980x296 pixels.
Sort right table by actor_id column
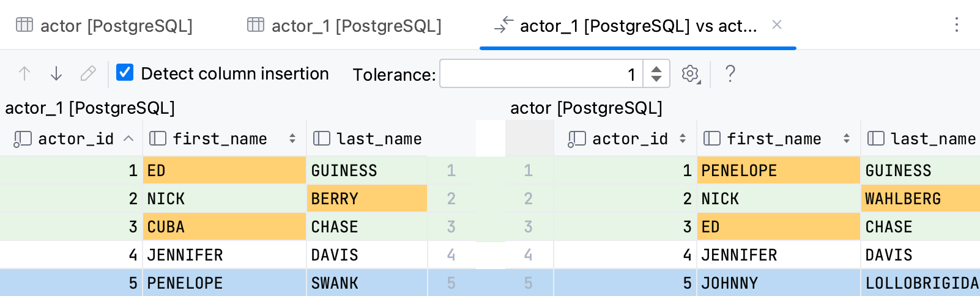[x=683, y=139]
